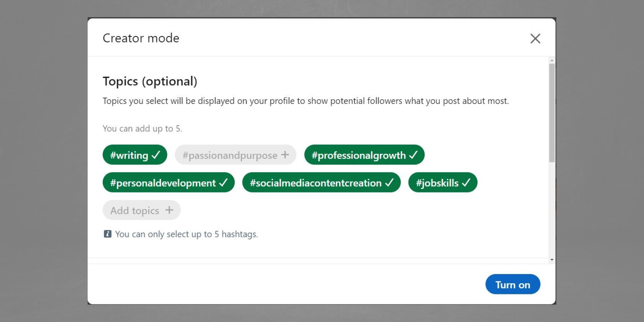Viewport: 644px width, 322px height.
Task: Click the checkmark icon on #professionalgrowth chip
Action: click(413, 155)
